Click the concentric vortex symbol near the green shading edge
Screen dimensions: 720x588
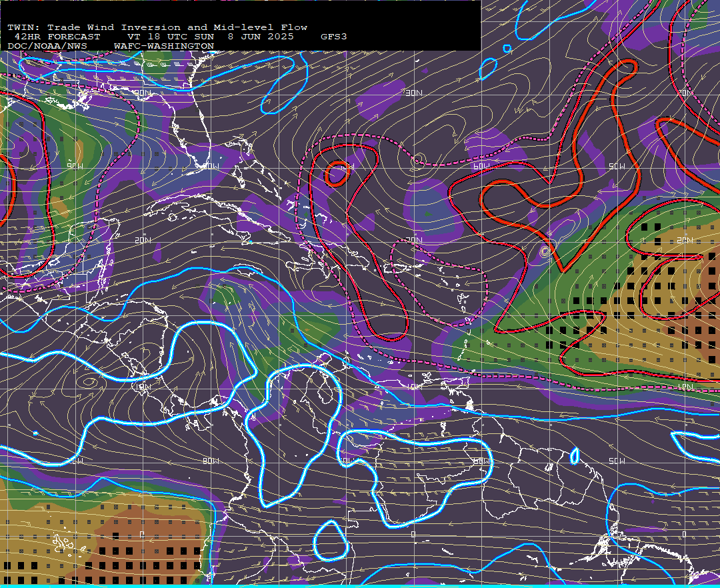coord(545,251)
